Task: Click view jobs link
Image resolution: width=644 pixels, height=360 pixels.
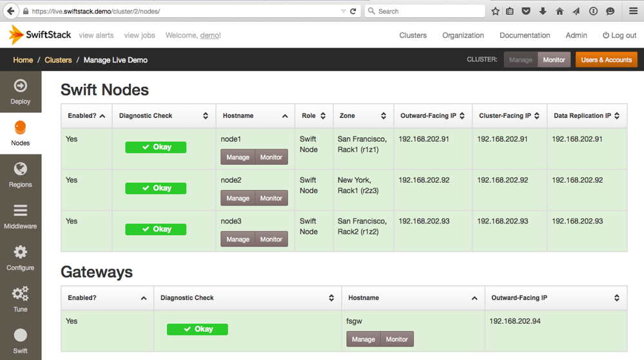Action: (x=140, y=35)
